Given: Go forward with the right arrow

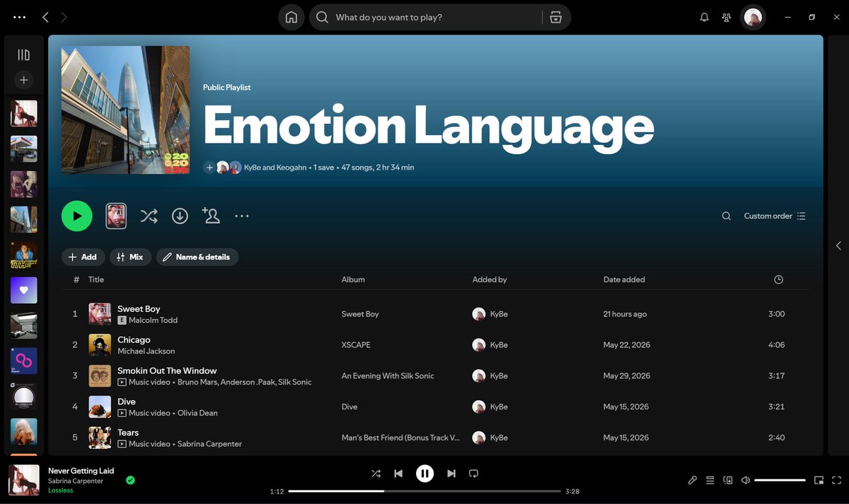Looking at the screenshot, I should point(64,17).
